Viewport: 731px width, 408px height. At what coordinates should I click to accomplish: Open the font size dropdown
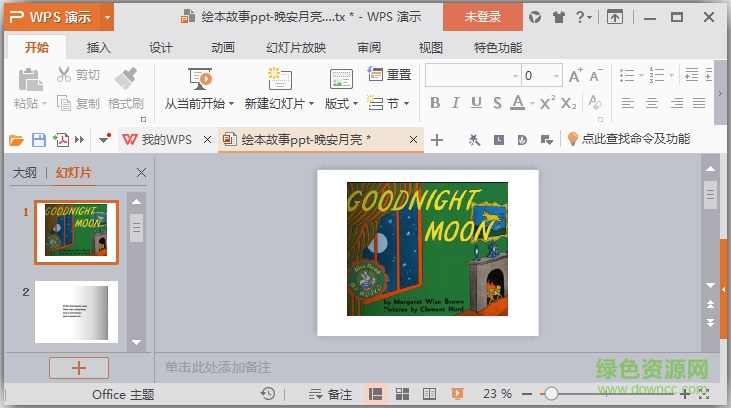point(556,76)
